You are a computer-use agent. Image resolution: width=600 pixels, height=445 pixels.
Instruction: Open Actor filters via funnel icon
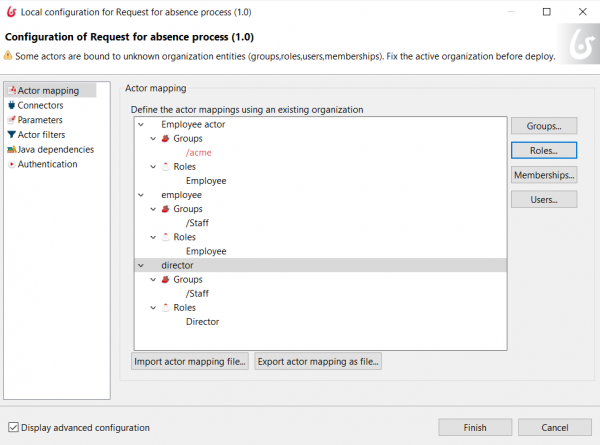[x=11, y=135]
